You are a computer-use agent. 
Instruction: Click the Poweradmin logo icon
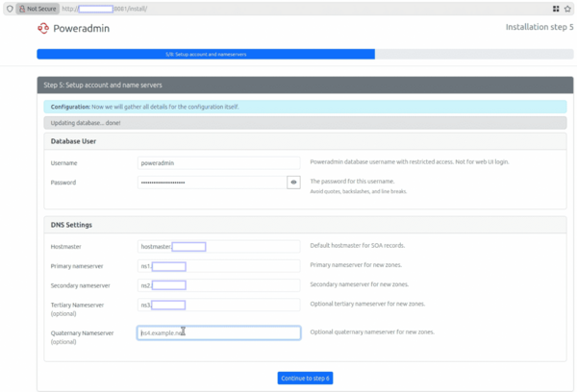click(x=43, y=28)
